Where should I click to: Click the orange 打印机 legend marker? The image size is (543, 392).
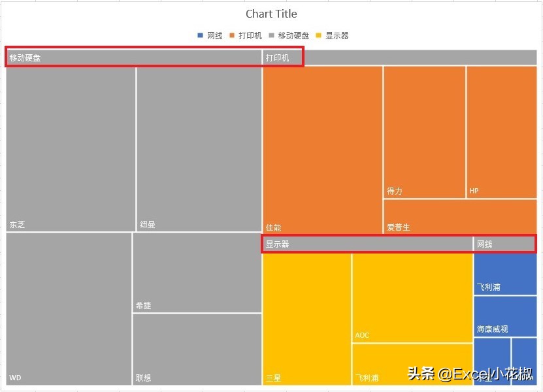click(232, 36)
